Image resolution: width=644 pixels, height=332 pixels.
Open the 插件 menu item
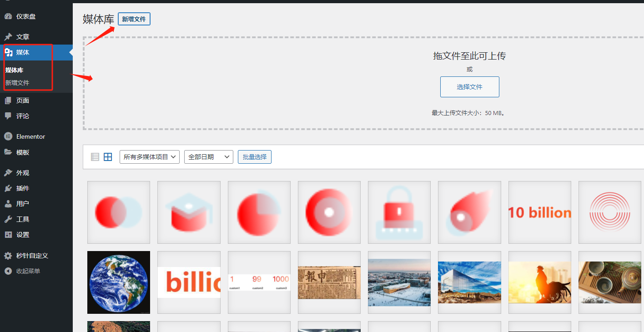[36, 188]
